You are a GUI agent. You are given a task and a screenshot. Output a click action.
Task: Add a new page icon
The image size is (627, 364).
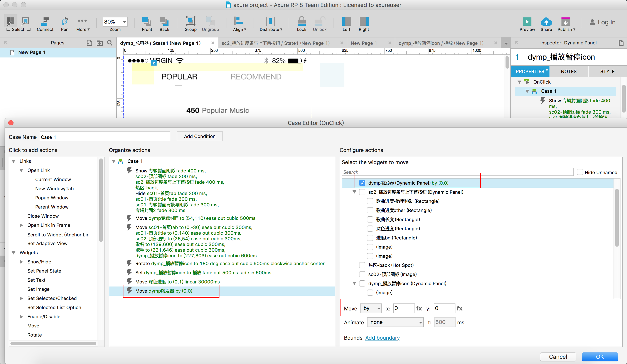click(89, 43)
